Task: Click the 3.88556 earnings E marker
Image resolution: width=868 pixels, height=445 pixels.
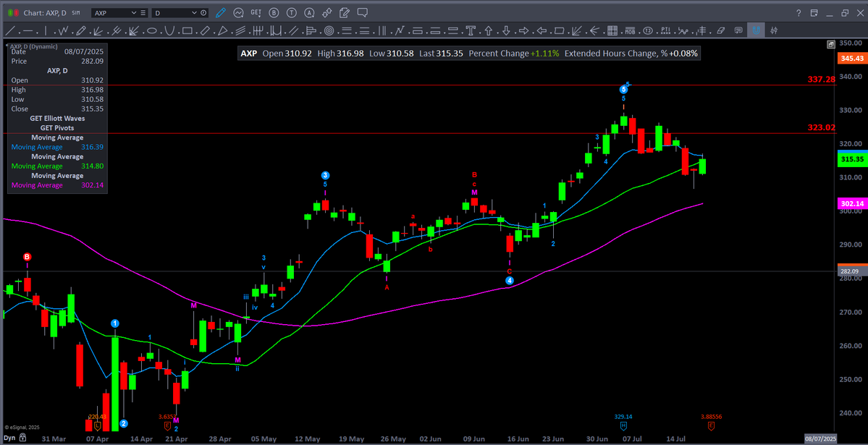Action: coord(711,426)
